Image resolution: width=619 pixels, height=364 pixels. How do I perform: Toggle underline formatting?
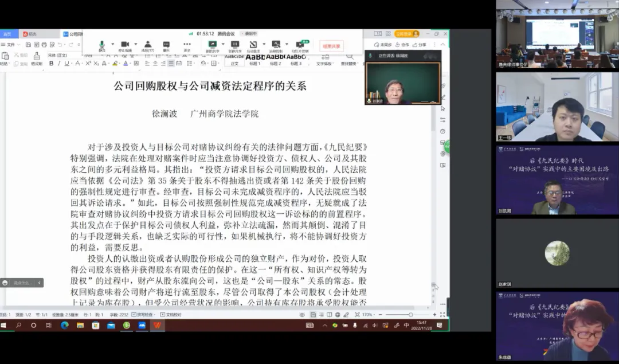click(x=66, y=63)
